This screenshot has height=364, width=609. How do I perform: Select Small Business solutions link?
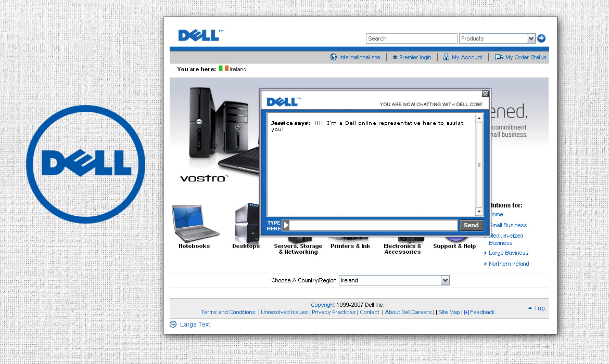pos(509,225)
